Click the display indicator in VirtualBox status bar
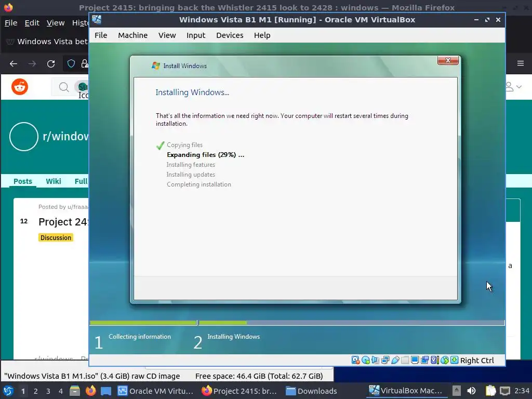The width and height of the screenshot is (532, 399). 415,361
